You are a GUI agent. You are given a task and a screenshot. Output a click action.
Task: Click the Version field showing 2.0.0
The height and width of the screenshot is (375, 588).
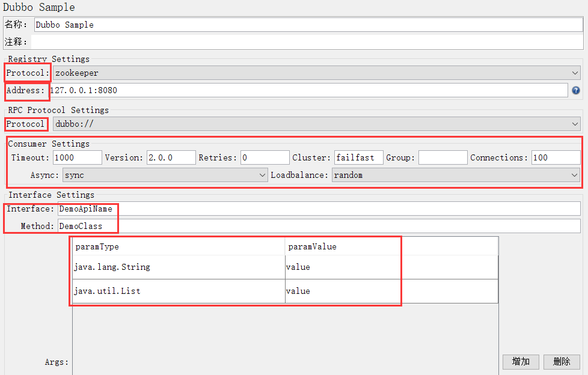[171, 157]
